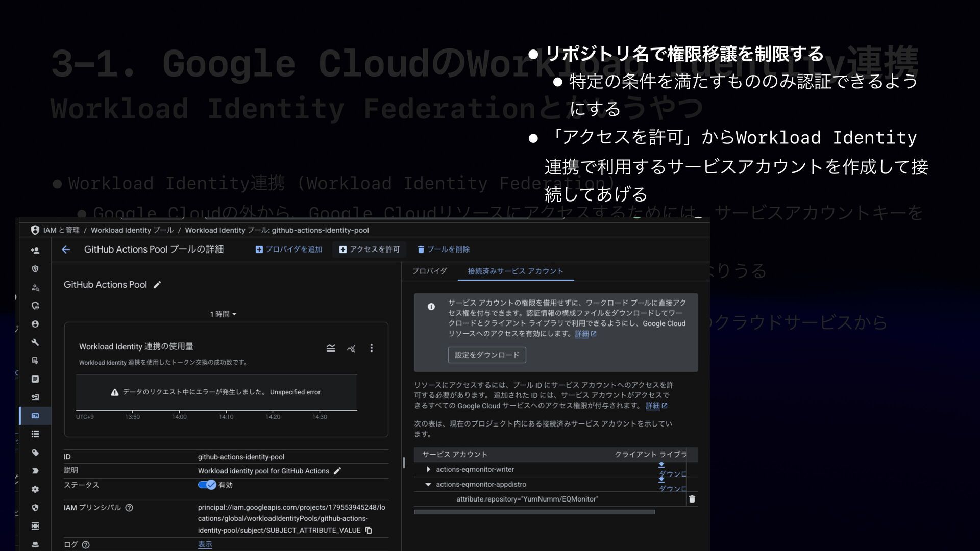Copy the IAM principal string
This screenshot has width=980, height=551.
[369, 530]
